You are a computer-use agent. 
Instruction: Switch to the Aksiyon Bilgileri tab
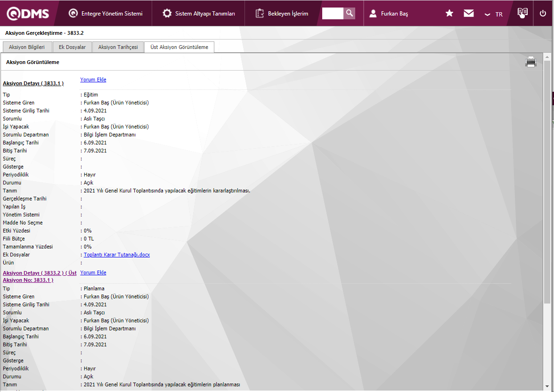pyautogui.click(x=27, y=47)
